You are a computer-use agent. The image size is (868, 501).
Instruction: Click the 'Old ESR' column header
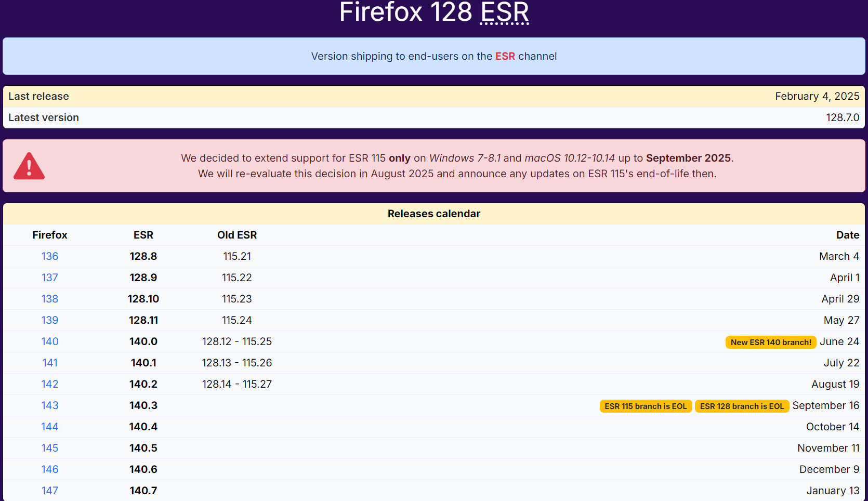[237, 235]
